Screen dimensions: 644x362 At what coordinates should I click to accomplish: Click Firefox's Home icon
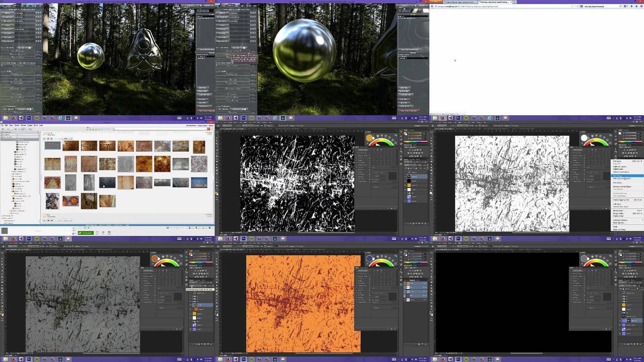click(636, 6)
